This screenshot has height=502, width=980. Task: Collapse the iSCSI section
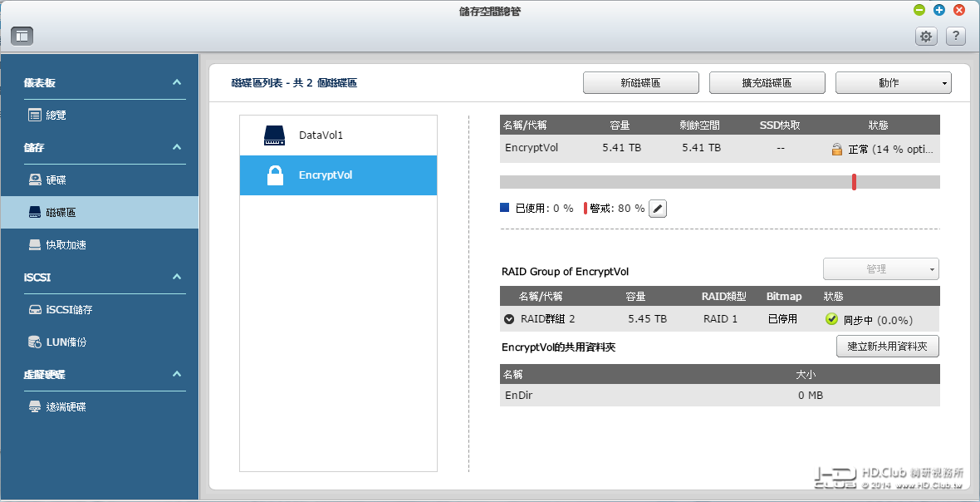pyautogui.click(x=177, y=277)
